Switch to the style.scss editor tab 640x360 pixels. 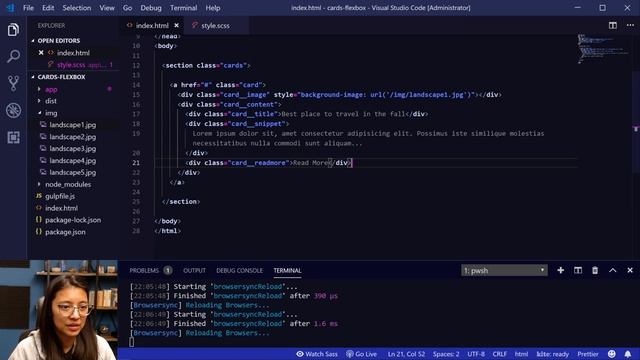click(215, 25)
